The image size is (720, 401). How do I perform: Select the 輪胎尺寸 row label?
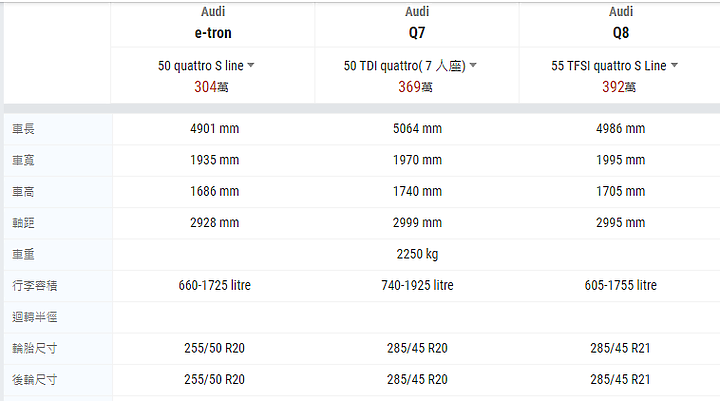point(34,349)
